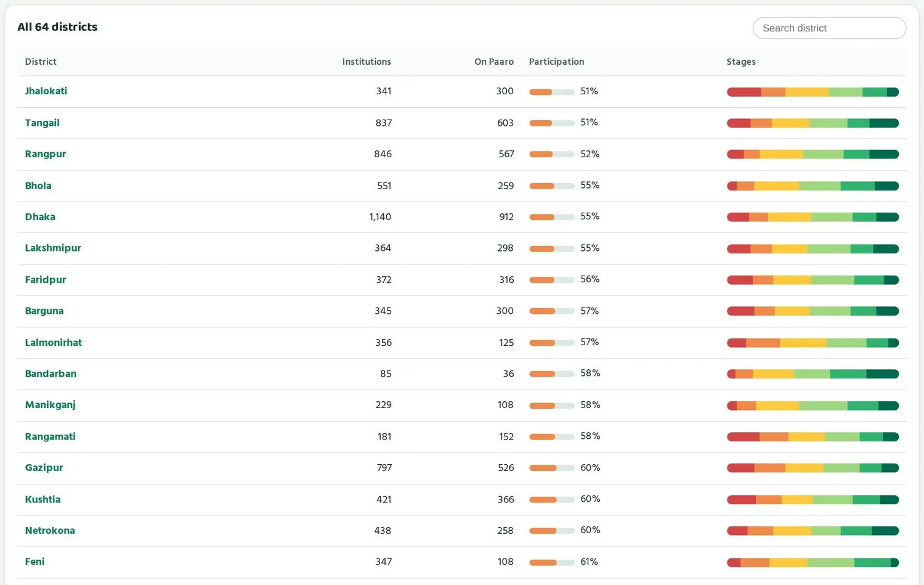Screen dimensions: 924x585
Task: Sort by the On Paaro column header
Action: coord(494,62)
